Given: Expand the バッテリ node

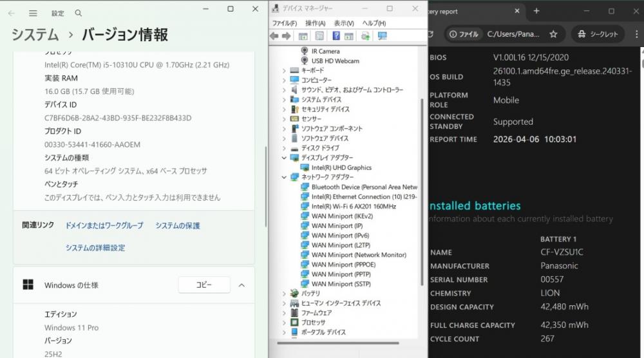Looking at the screenshot, I should pyautogui.click(x=284, y=294).
